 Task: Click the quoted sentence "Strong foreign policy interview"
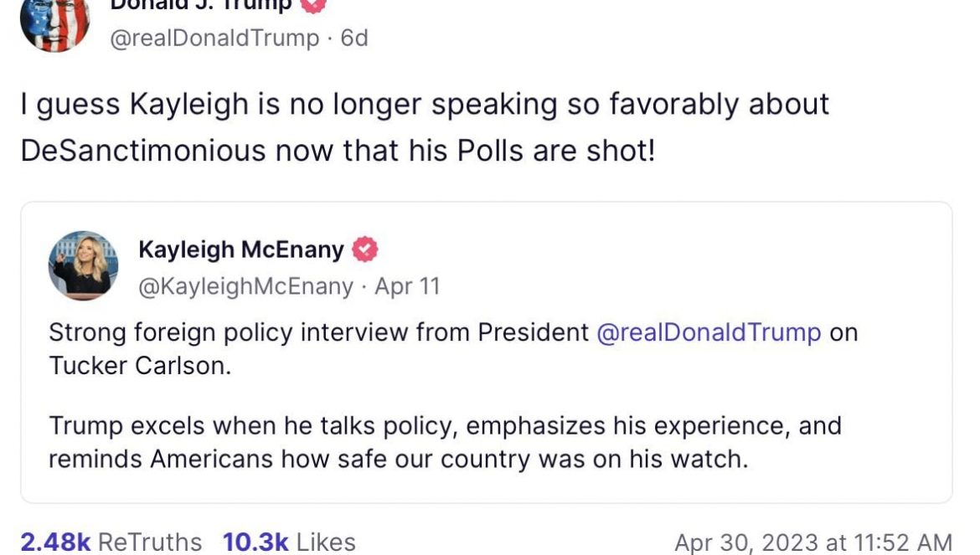coord(318,332)
